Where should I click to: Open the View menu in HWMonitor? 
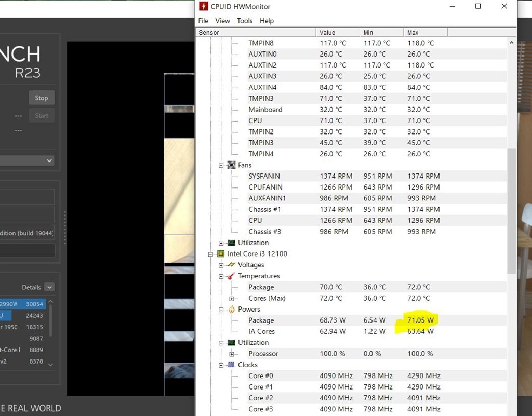click(x=222, y=21)
